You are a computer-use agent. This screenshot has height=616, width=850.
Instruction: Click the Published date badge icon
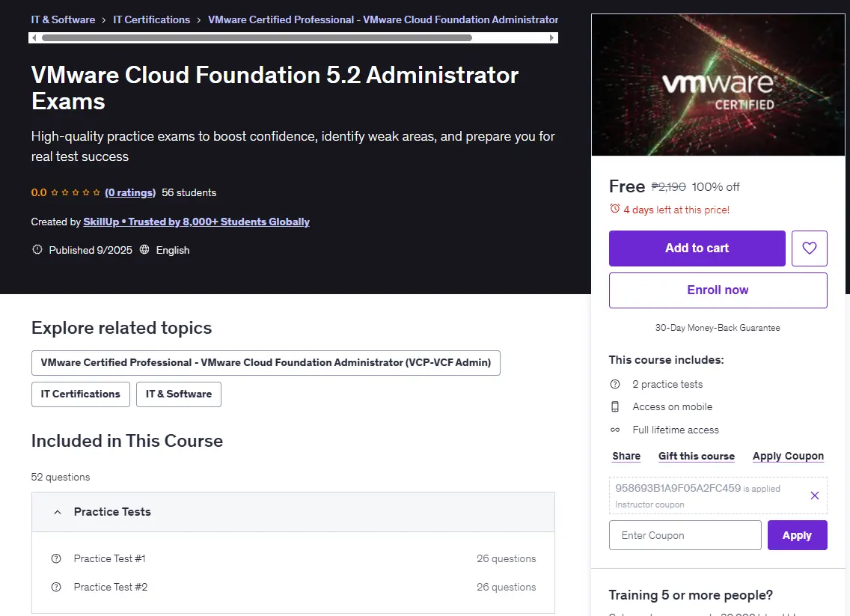pos(37,249)
